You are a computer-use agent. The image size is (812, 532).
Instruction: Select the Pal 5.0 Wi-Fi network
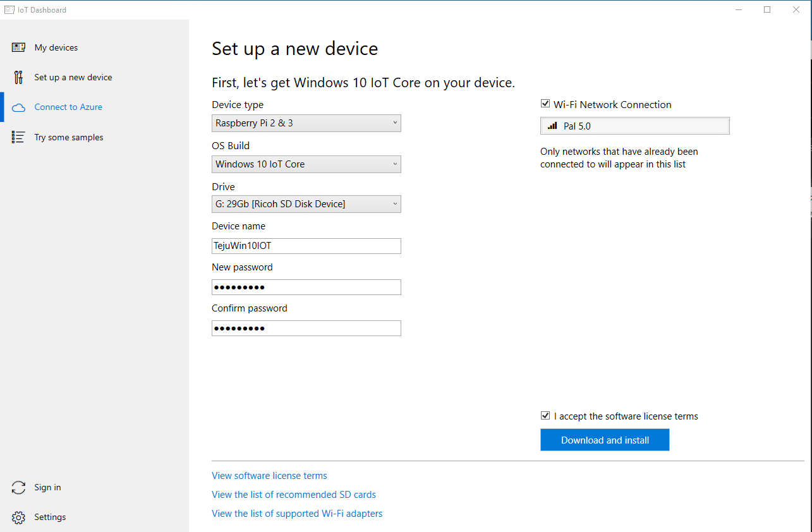(635, 126)
